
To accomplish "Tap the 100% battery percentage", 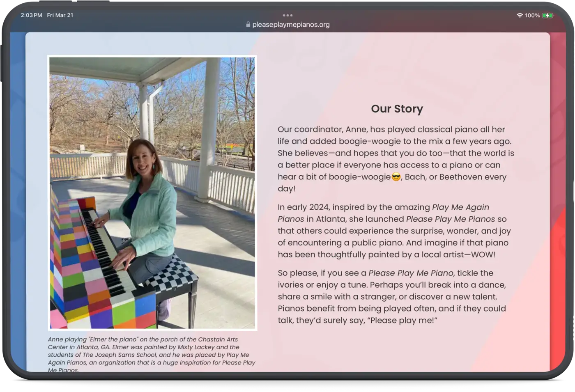I will (x=532, y=15).
